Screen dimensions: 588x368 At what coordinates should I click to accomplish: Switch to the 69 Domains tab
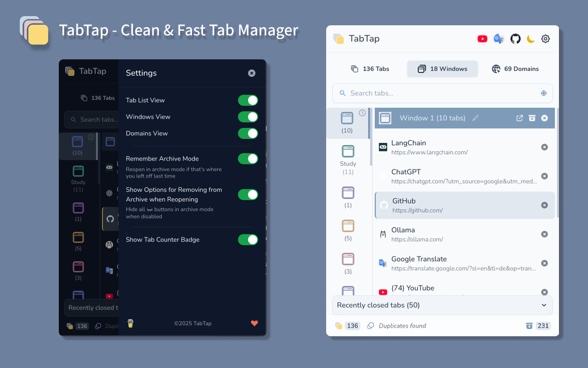tap(515, 69)
